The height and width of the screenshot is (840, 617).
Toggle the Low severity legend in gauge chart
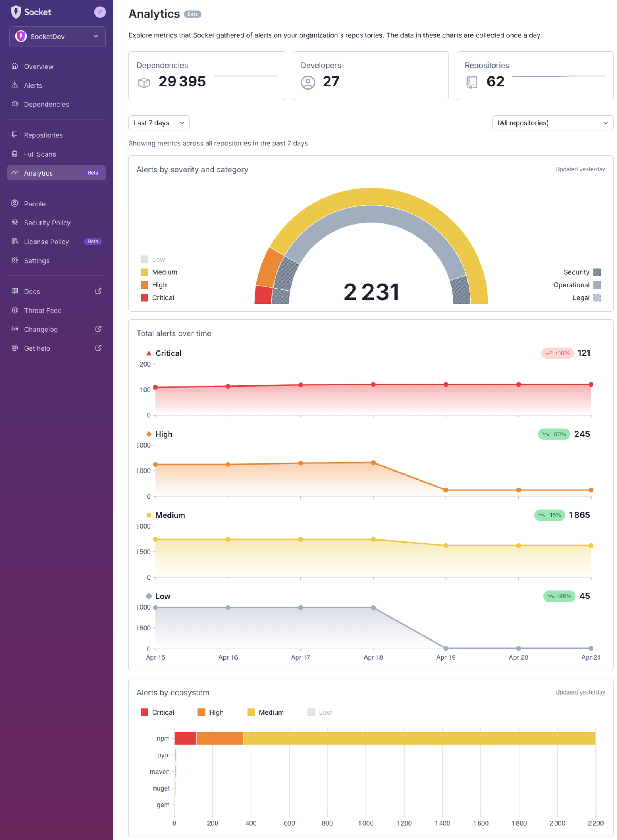click(153, 259)
